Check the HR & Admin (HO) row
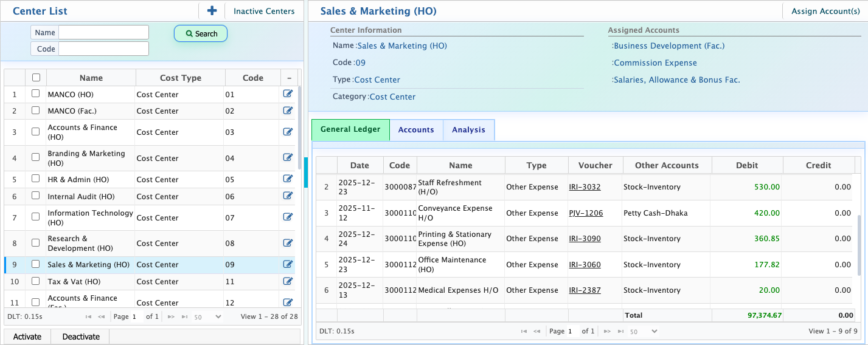 pos(36,180)
